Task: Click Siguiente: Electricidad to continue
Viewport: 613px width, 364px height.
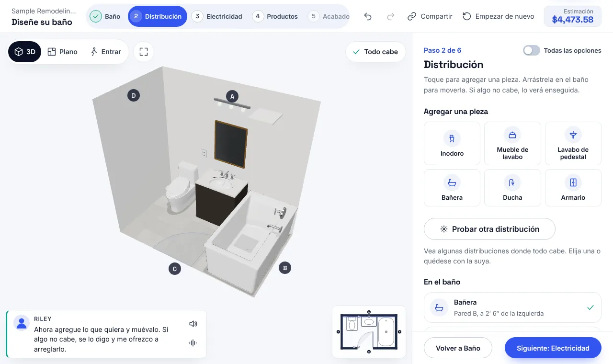Action: click(553, 348)
